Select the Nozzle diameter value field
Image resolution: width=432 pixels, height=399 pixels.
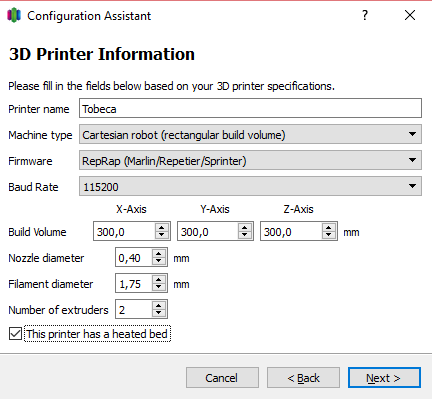point(134,257)
